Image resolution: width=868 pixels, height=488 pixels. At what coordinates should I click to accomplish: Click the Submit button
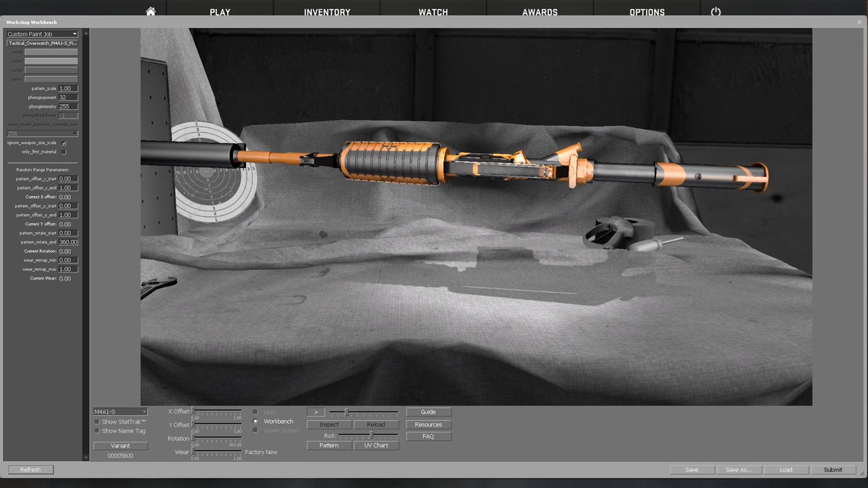833,470
